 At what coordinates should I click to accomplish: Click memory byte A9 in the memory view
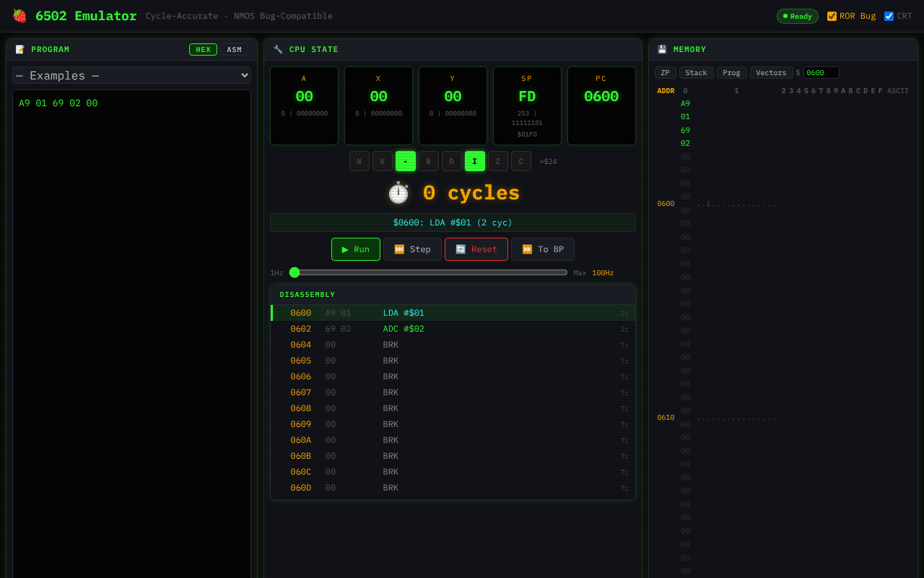pyautogui.click(x=685, y=103)
